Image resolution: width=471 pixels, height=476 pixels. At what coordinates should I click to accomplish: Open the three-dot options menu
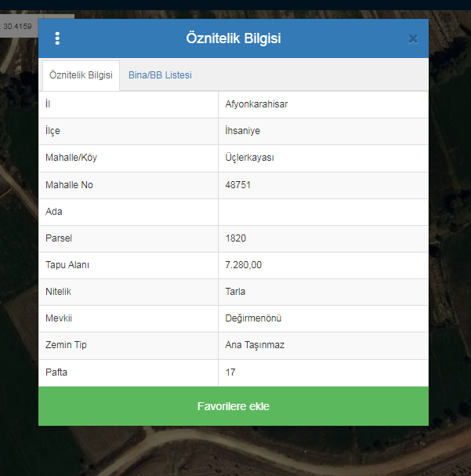(57, 38)
